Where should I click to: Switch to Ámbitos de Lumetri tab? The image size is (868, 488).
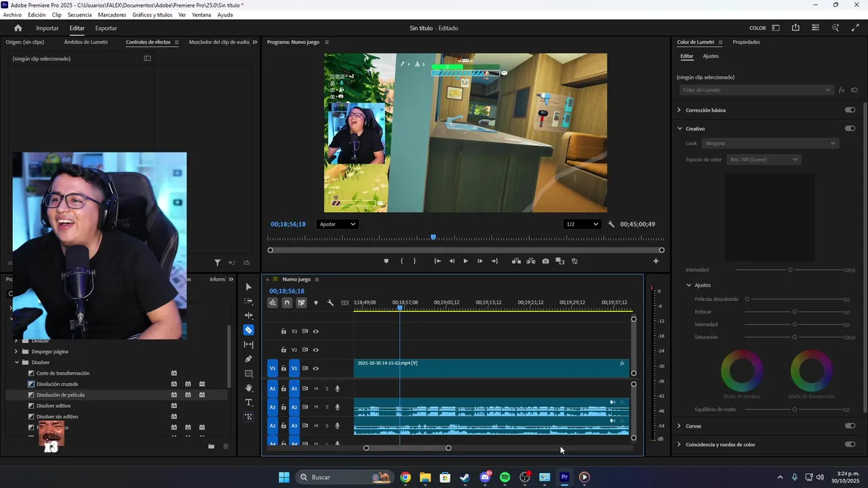[x=85, y=42]
